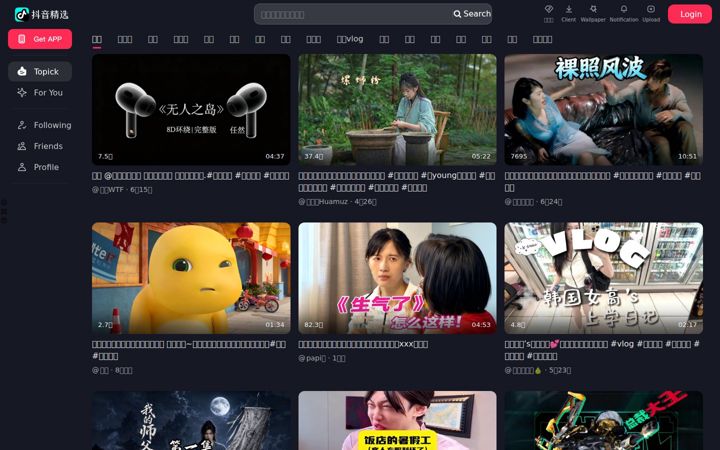Focus the search input field
The image size is (720, 450).
coord(354,14)
